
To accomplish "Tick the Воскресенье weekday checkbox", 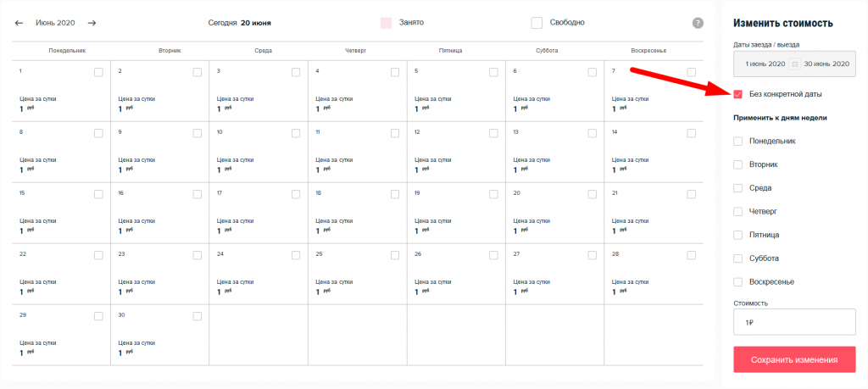I will click(x=738, y=281).
